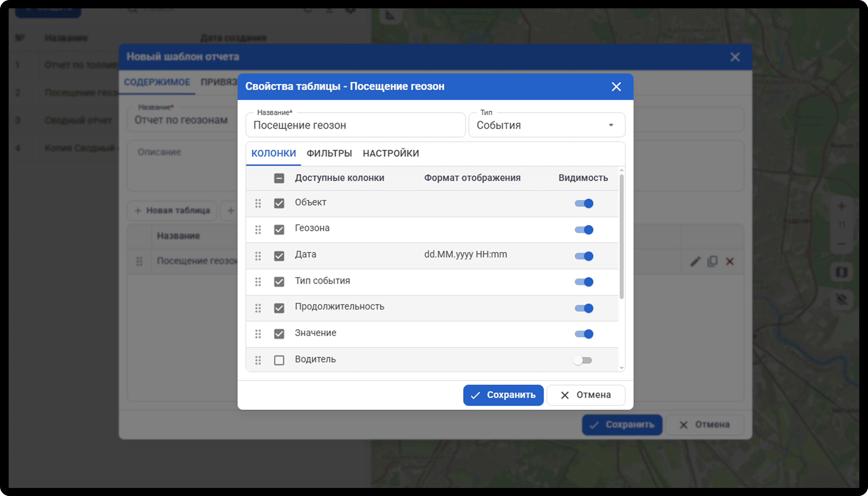Close the Свойства таблицы dialog via X

click(x=616, y=87)
